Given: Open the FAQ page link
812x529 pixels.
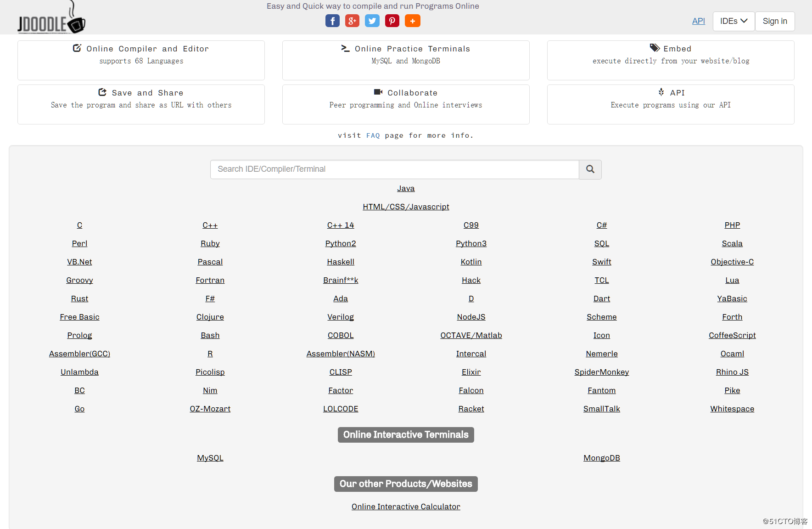Looking at the screenshot, I should 373,135.
